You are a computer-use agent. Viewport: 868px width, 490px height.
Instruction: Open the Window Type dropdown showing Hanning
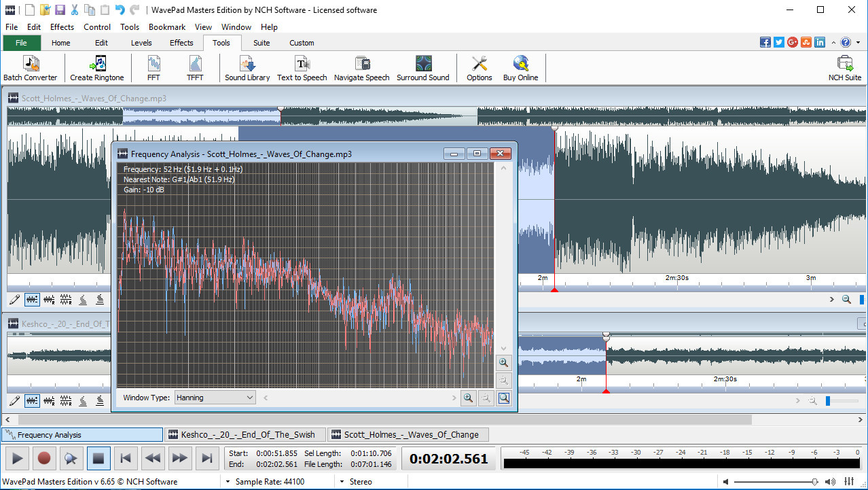[215, 398]
